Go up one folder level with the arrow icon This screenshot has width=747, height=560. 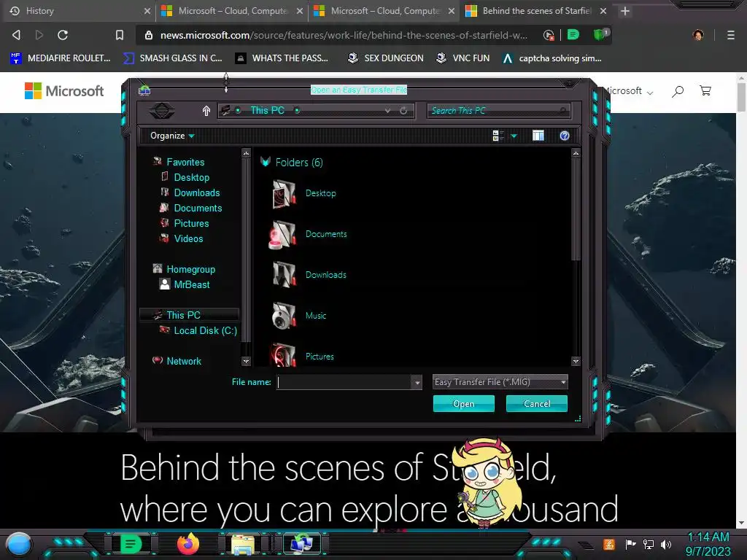[206, 111]
